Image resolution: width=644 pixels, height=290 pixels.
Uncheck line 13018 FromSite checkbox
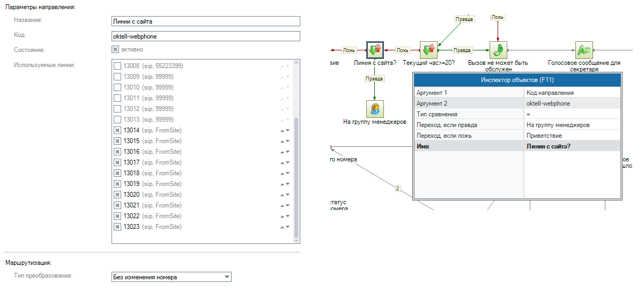pyautogui.click(x=117, y=173)
